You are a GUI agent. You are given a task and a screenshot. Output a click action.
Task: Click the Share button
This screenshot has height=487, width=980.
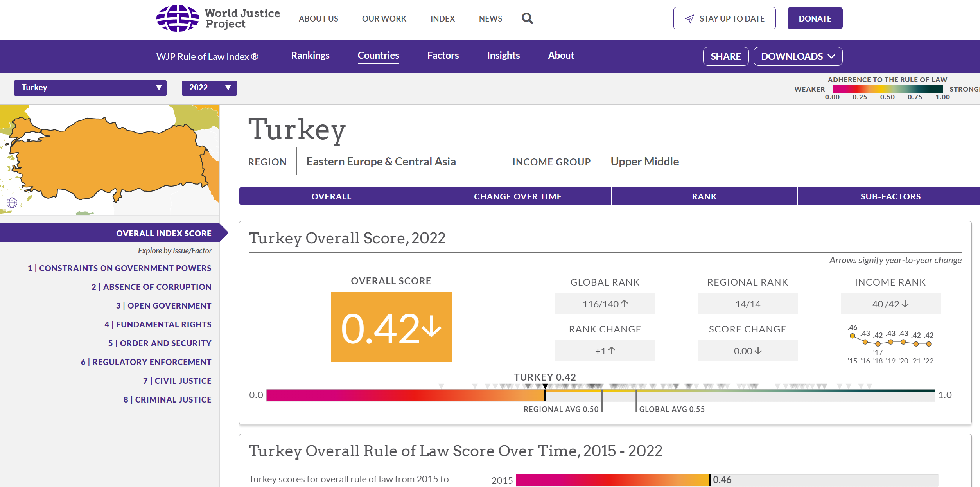(725, 56)
